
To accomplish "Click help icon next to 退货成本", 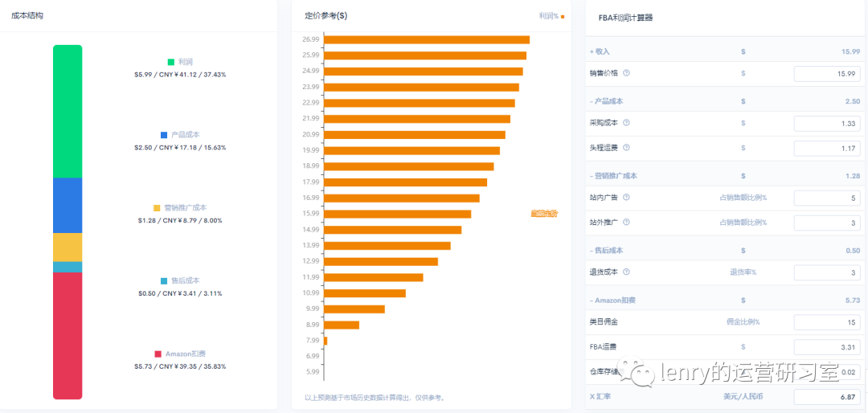I will (x=627, y=272).
